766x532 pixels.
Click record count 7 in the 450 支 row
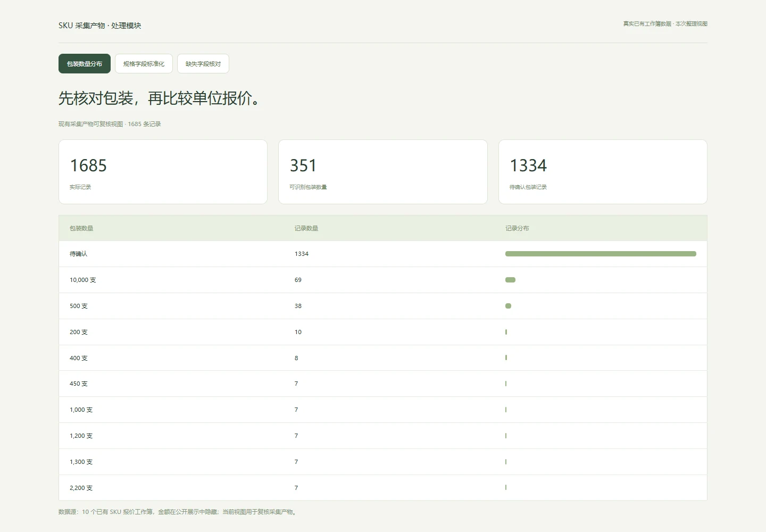click(x=296, y=384)
